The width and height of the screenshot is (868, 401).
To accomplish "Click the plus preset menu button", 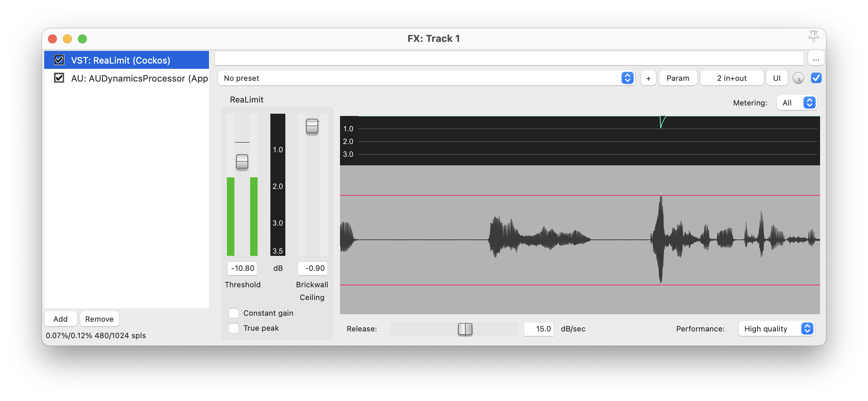I will click(x=648, y=78).
